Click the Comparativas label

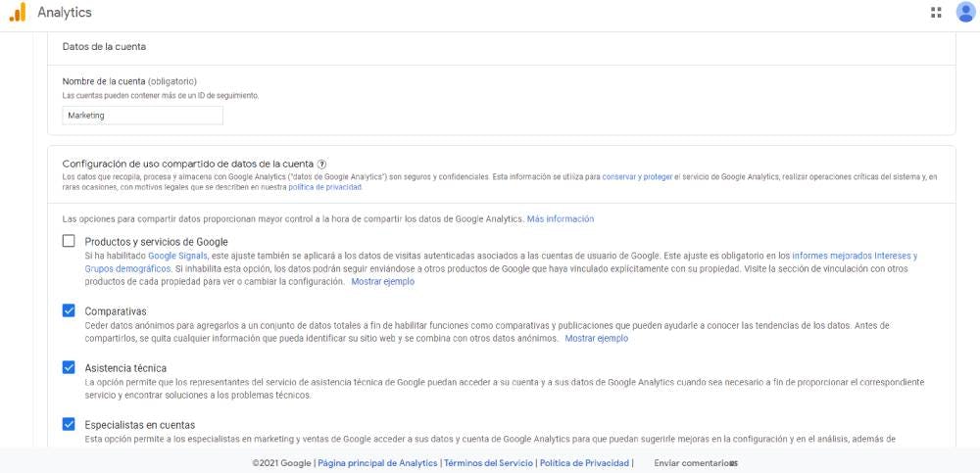tap(116, 311)
